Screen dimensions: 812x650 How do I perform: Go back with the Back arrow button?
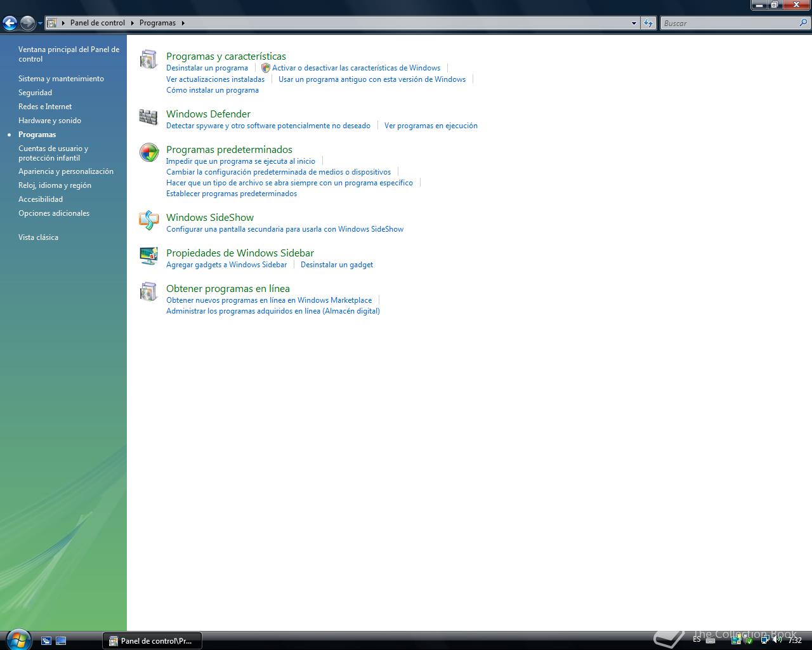10,23
